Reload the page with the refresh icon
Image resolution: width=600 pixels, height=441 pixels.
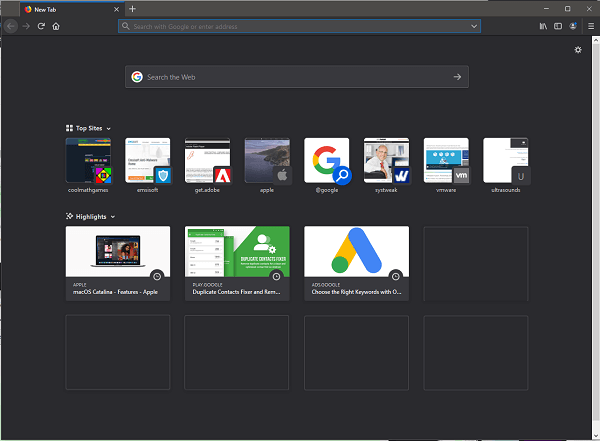(41, 26)
